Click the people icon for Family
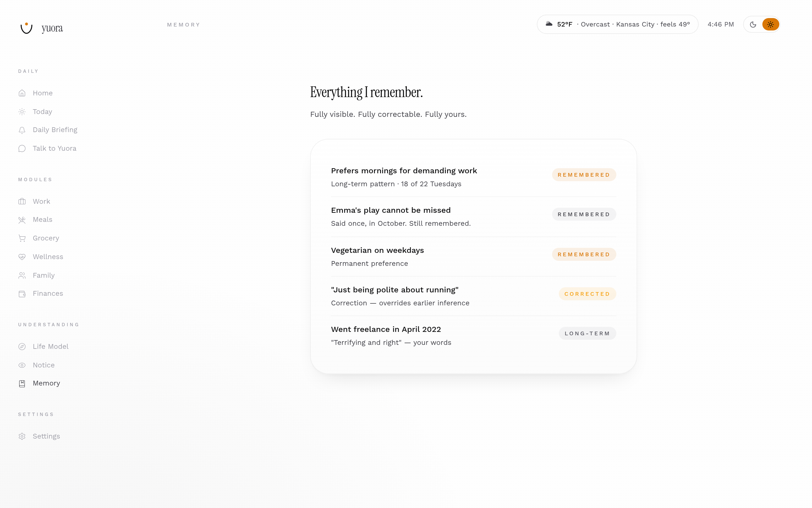Image resolution: width=812 pixels, height=508 pixels. coord(22,275)
